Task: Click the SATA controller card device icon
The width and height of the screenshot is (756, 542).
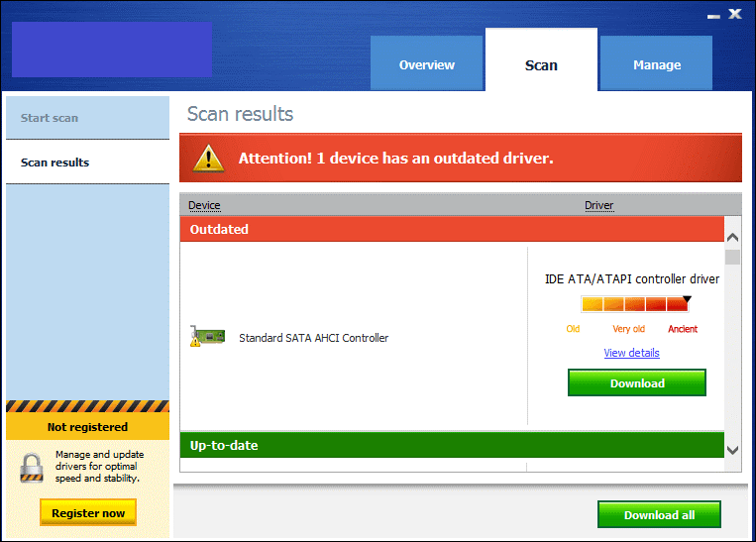Action: coord(207,337)
